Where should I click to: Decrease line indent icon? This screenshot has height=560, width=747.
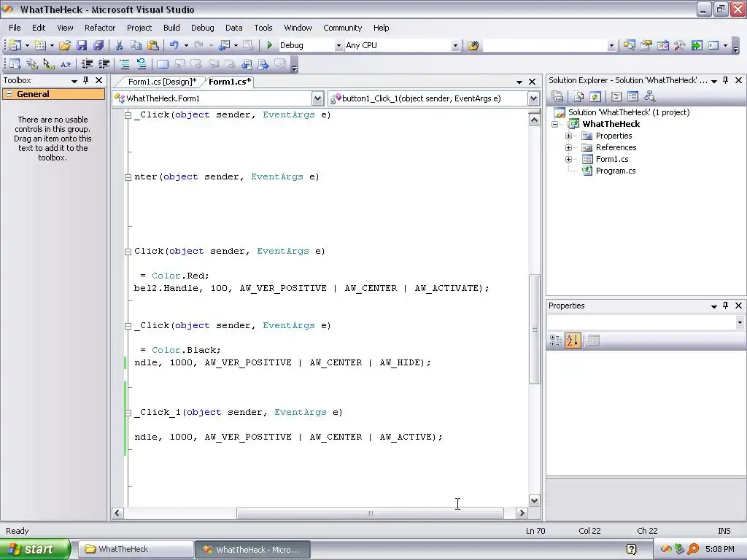tap(87, 64)
